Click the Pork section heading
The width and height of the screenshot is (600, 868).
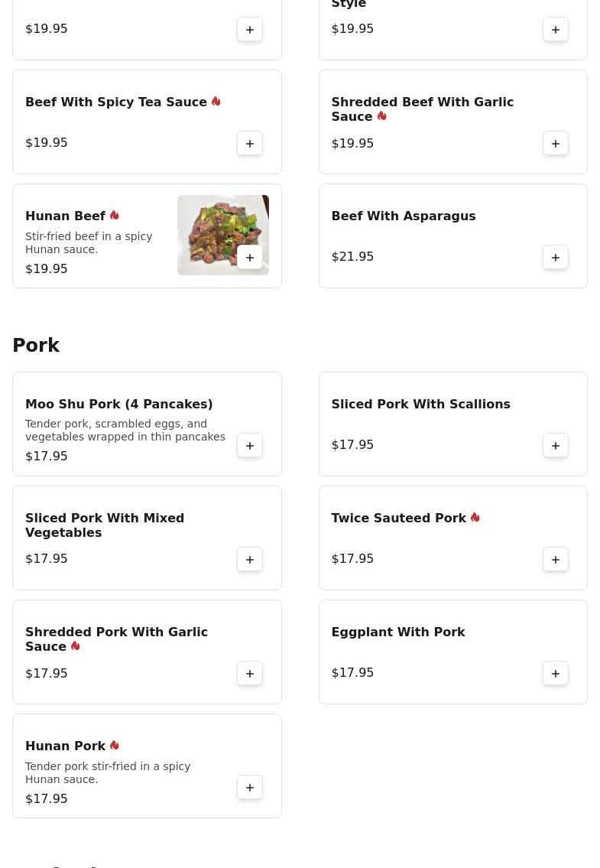pyautogui.click(x=36, y=346)
